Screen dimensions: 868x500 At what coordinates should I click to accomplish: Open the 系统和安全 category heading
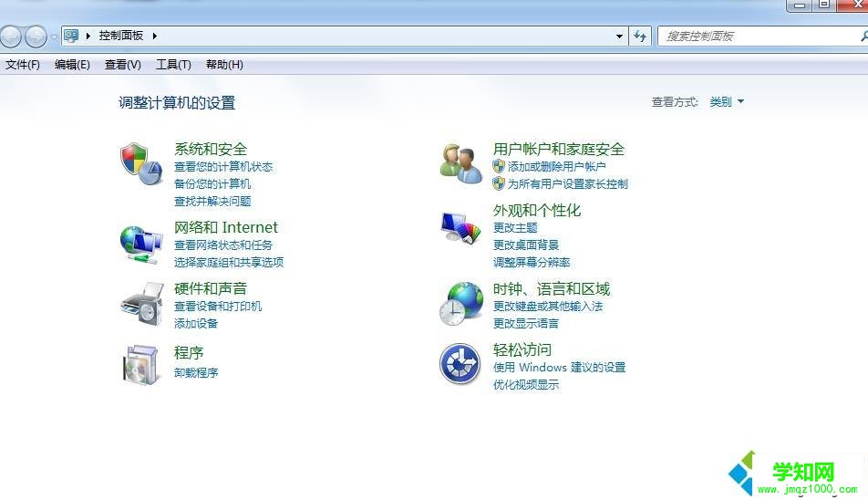coord(211,149)
